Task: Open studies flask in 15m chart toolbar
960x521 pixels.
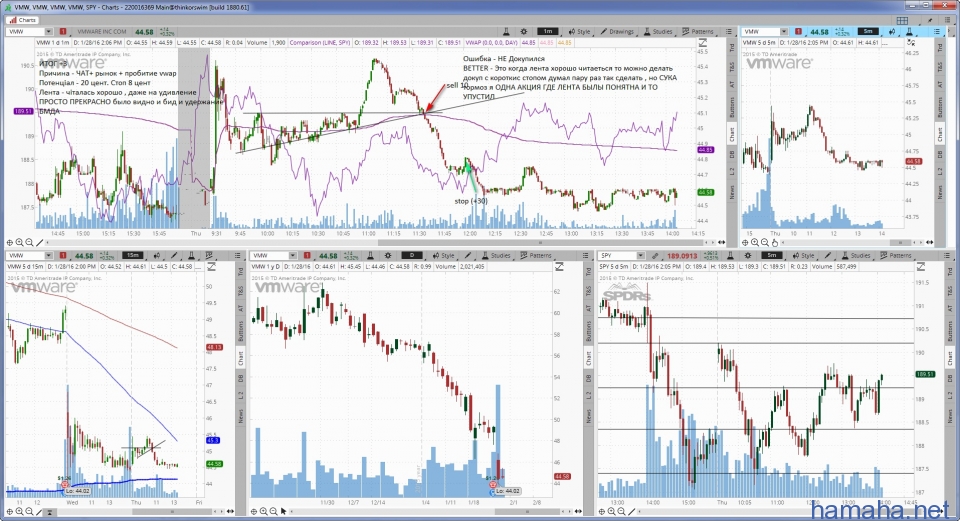Action: coord(192,256)
